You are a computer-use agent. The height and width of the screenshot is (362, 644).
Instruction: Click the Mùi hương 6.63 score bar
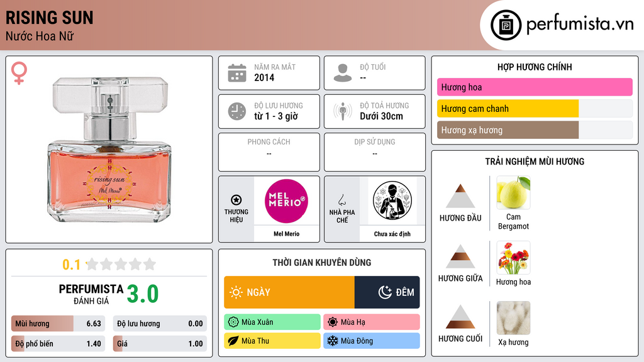[x=58, y=324]
